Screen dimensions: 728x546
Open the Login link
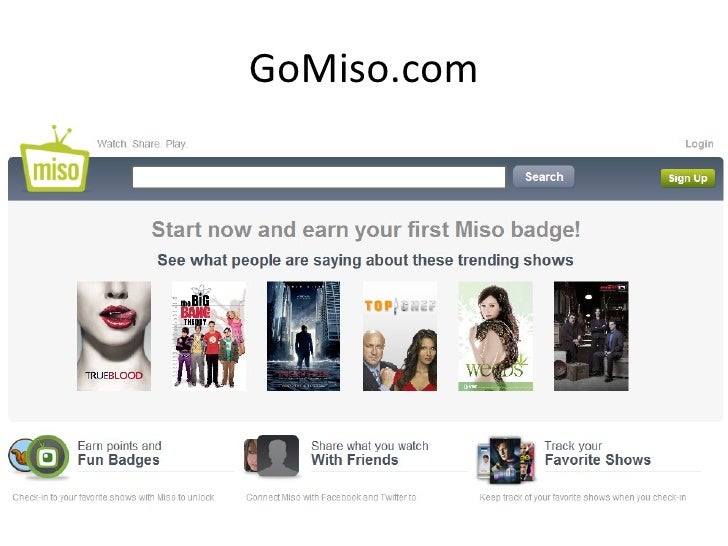coord(699,144)
